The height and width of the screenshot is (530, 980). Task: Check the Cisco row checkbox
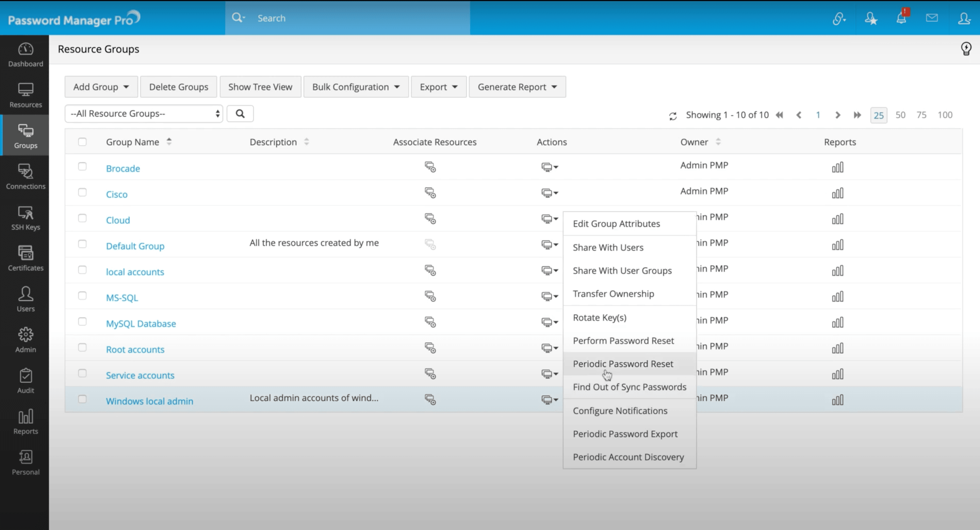(82, 193)
